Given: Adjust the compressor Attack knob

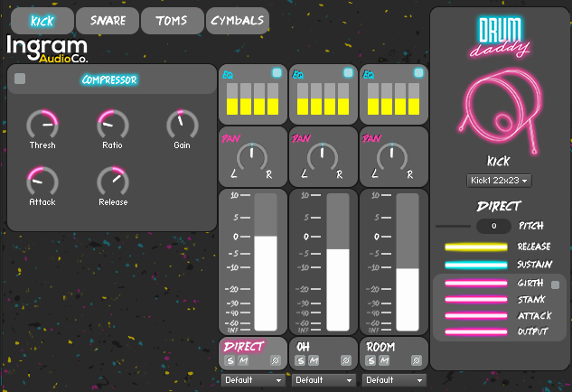Looking at the screenshot, I should (x=42, y=182).
